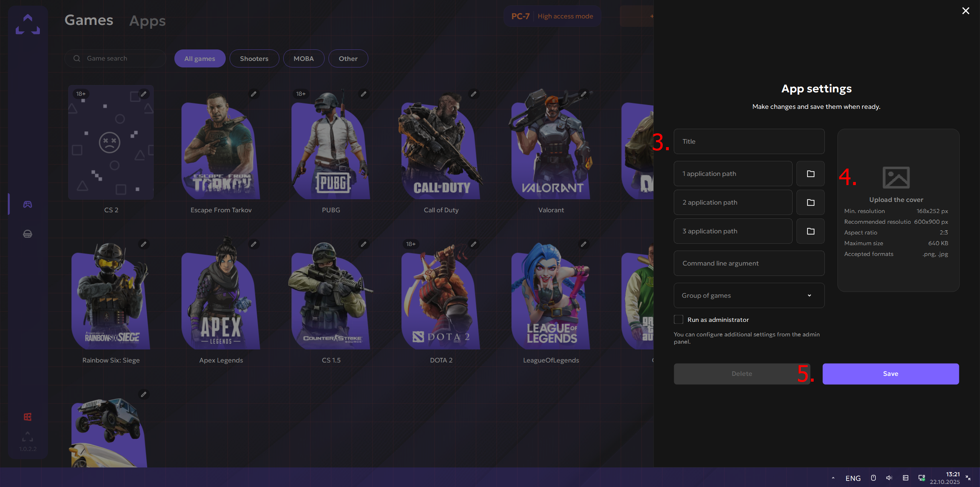Click the Delete button
This screenshot has height=487, width=980.
pos(742,374)
